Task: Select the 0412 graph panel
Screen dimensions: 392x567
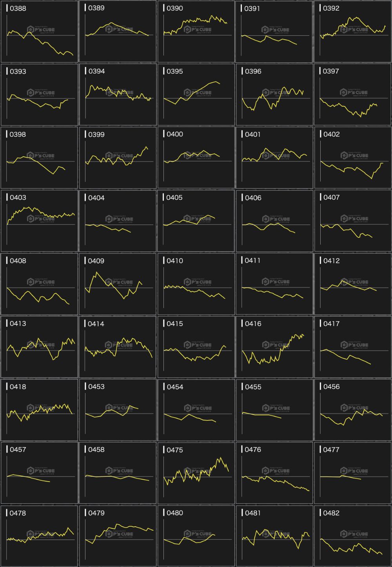Action: click(353, 284)
